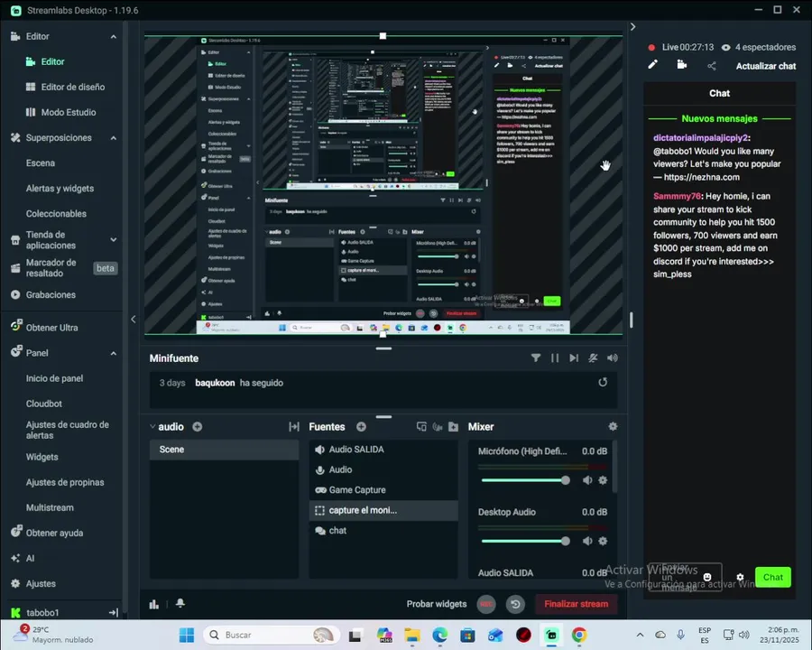The height and width of the screenshot is (650, 812).
Task: Click the clip camera icon in chat header
Action: [682, 65]
